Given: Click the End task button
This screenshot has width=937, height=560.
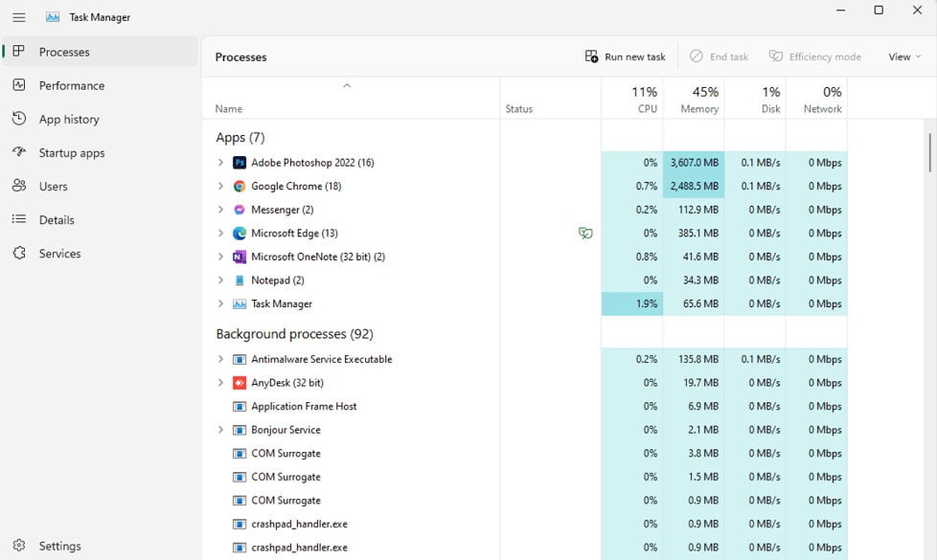Looking at the screenshot, I should [719, 56].
